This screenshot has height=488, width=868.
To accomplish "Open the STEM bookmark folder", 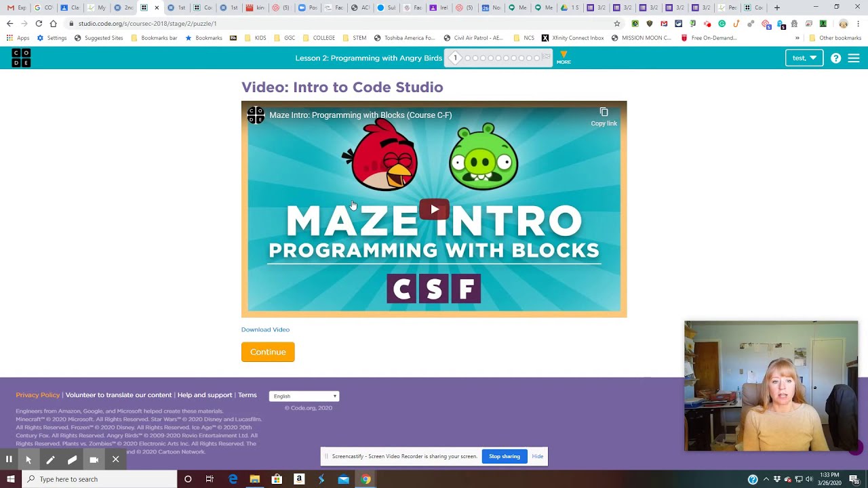I will point(355,38).
